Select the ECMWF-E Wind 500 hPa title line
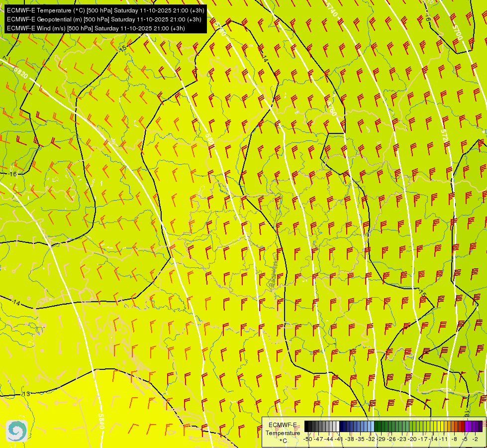This screenshot has height=448, width=487. click(x=96, y=28)
